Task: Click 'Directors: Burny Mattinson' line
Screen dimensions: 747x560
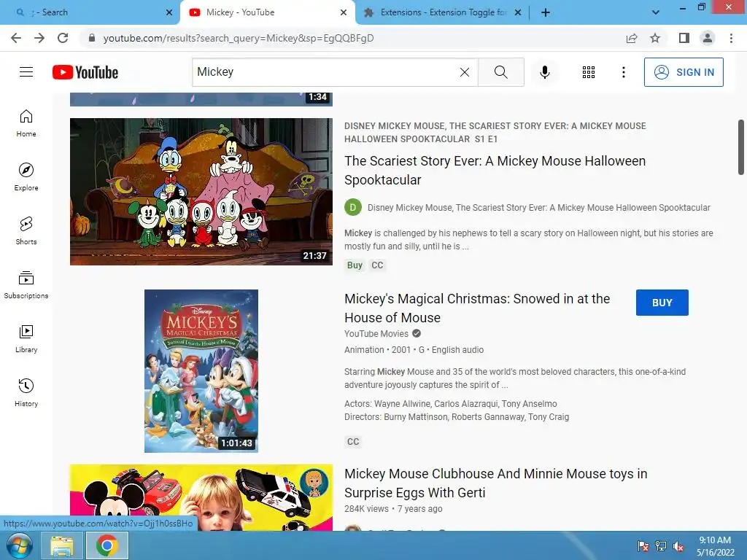Action: pyautogui.click(x=457, y=417)
